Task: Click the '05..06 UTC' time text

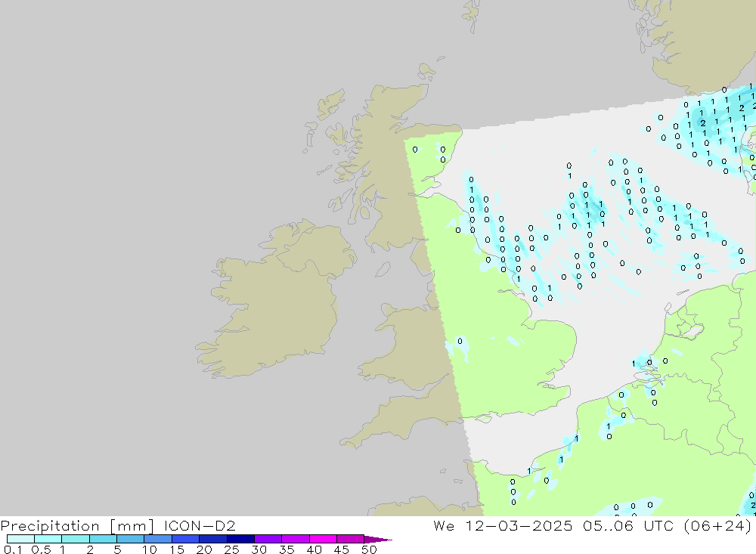Action: pos(627,525)
